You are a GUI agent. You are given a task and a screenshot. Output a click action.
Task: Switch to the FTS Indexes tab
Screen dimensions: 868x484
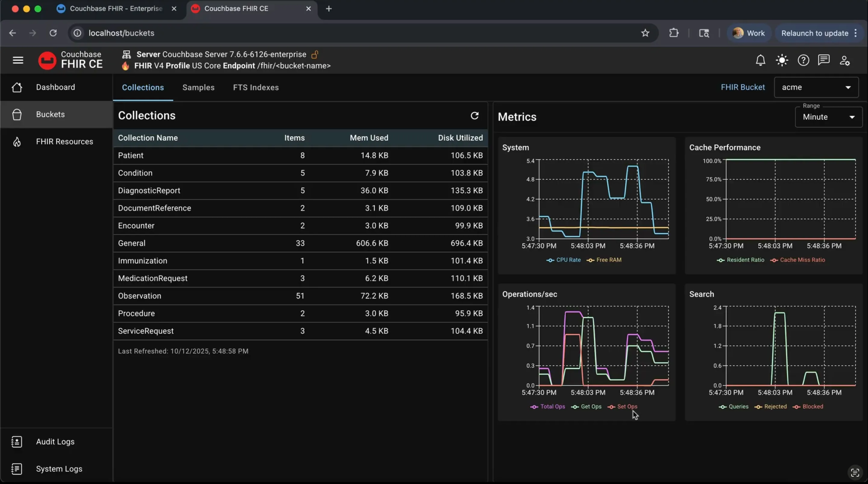255,88
